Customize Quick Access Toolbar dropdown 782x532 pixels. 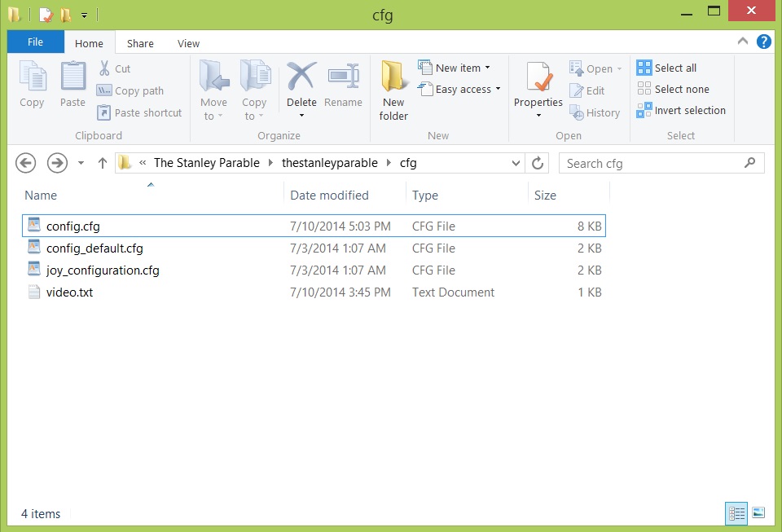[84, 15]
